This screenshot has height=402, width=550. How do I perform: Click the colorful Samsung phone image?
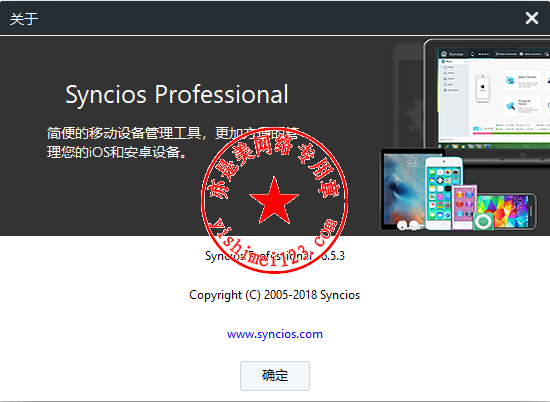pyautogui.click(x=507, y=211)
